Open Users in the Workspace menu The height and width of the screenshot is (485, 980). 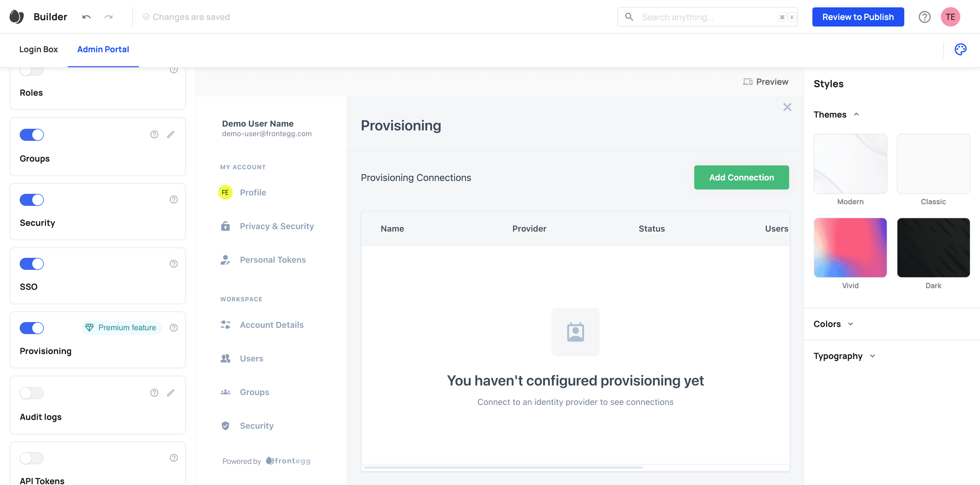(x=252, y=358)
